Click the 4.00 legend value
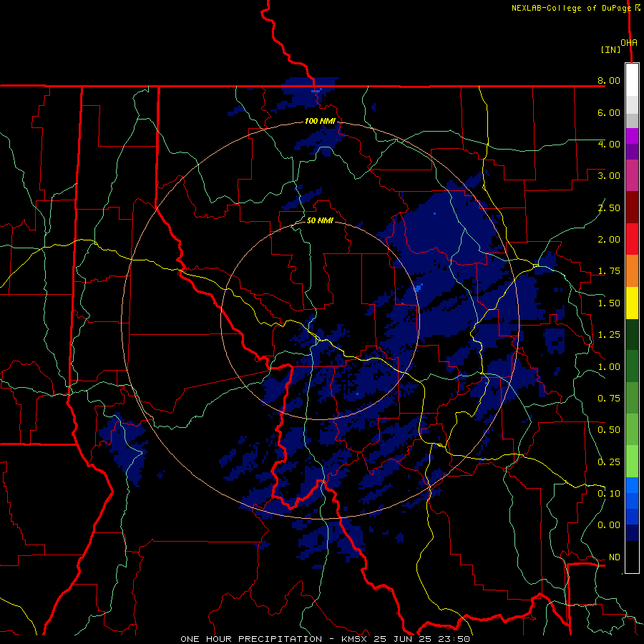The image size is (644, 644). [609, 144]
